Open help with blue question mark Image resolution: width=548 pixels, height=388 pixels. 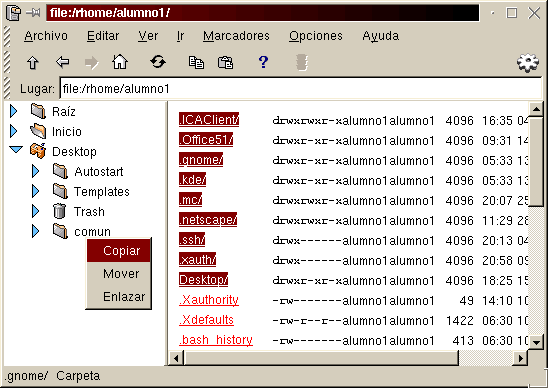click(x=264, y=62)
